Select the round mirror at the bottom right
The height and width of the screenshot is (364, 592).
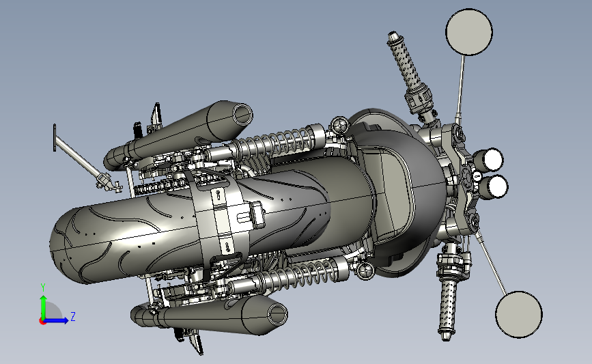(x=519, y=315)
